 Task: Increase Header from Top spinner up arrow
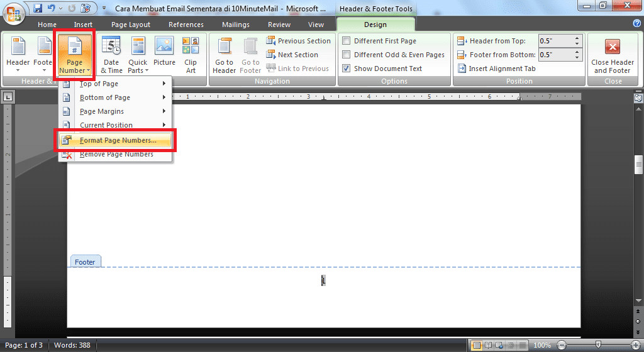577,38
